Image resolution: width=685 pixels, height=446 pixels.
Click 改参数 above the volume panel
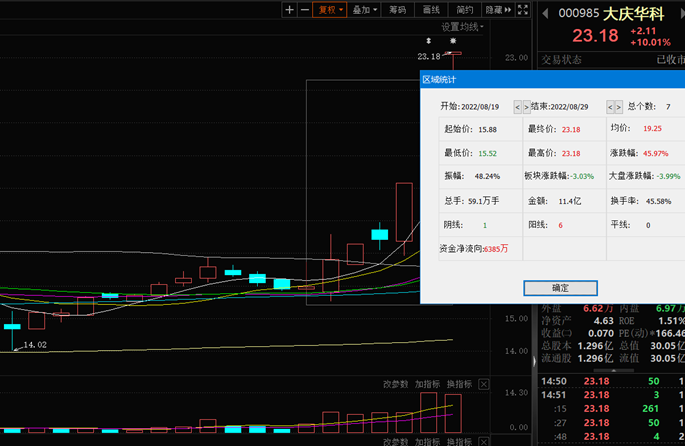(396, 384)
